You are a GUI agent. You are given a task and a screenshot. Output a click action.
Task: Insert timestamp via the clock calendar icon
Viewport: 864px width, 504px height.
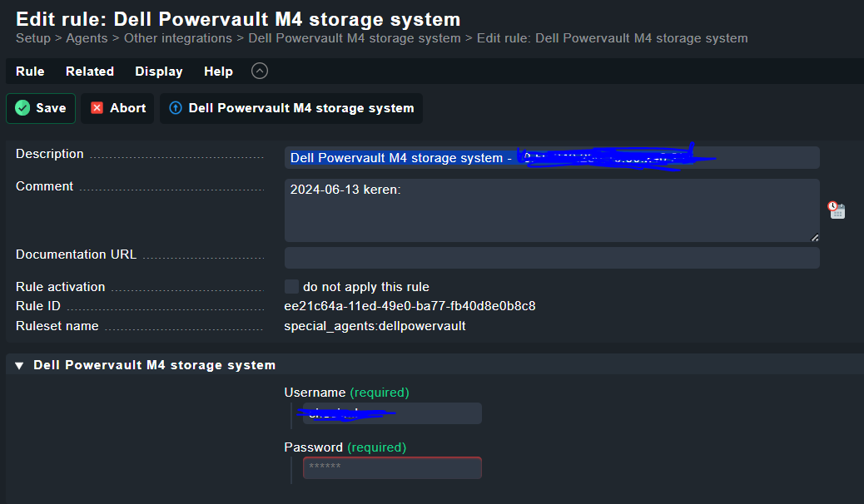click(x=837, y=210)
